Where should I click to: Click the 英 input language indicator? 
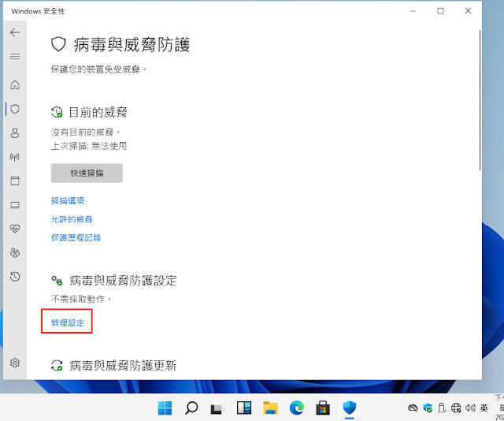click(484, 408)
